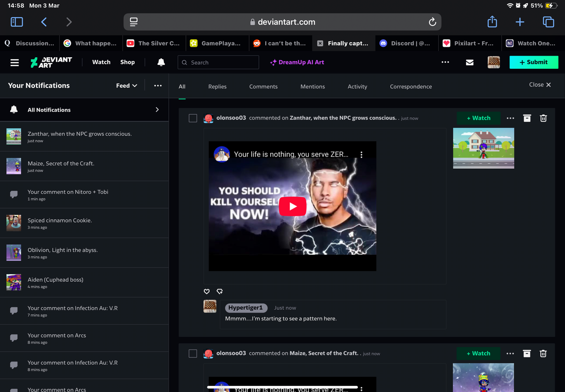Select the Replies tab

pyautogui.click(x=217, y=86)
